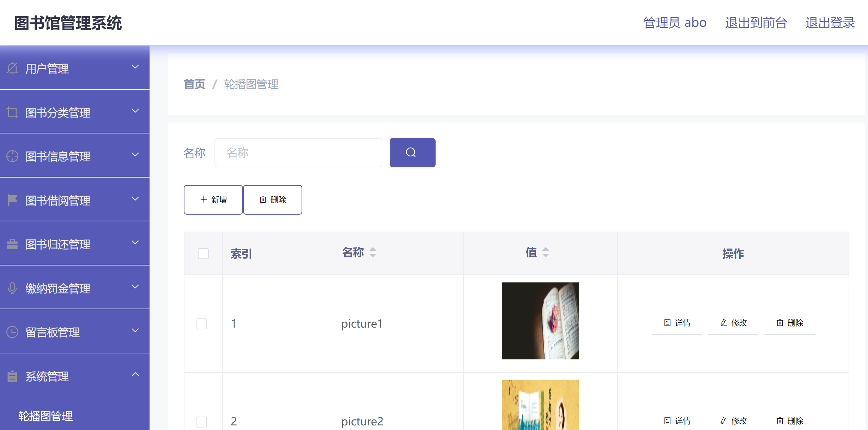Expand 图书分类管理 with its chevron
Viewport: 868px width, 430px height.
(135, 111)
